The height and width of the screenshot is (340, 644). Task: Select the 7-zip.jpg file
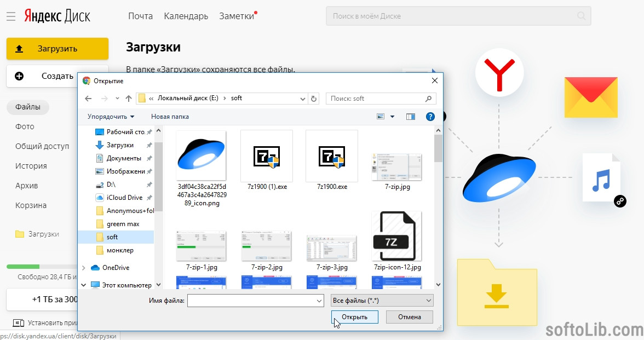pos(397,171)
